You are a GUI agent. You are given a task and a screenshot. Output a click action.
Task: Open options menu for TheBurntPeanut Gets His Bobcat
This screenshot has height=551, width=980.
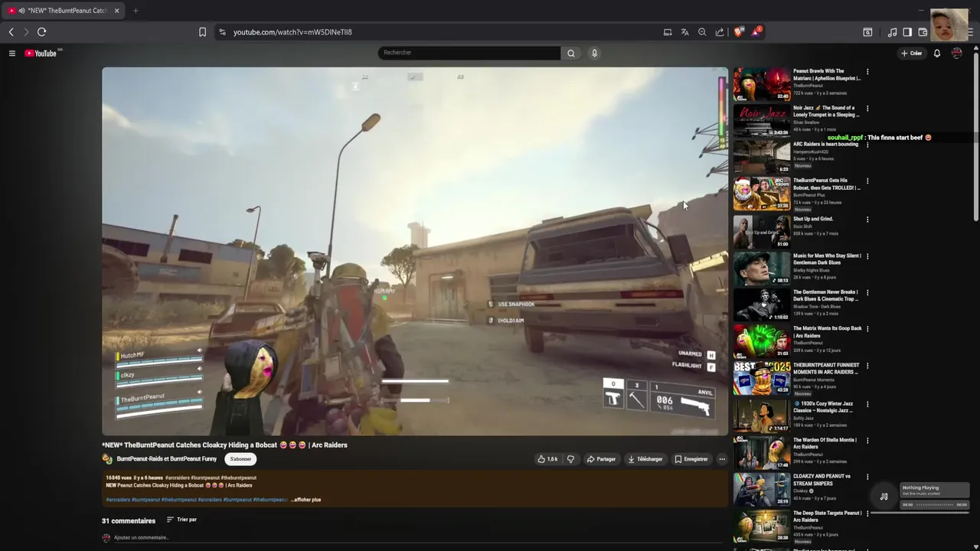coord(867,181)
